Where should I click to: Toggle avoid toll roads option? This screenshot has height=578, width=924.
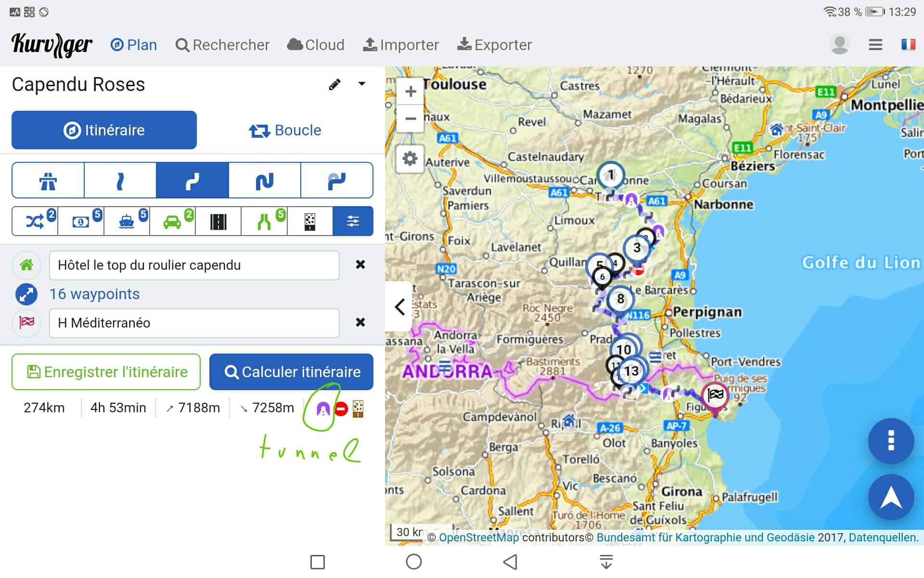pyautogui.click(x=81, y=222)
